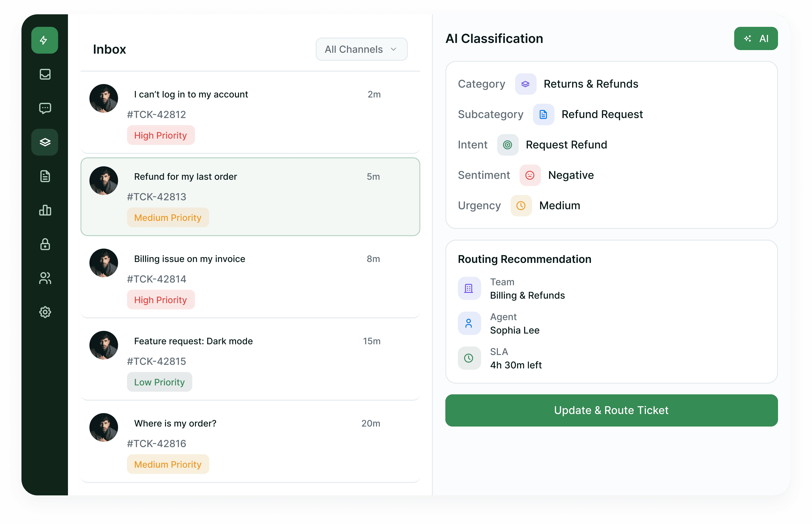
Task: Click the Inbox heading
Action: point(110,49)
